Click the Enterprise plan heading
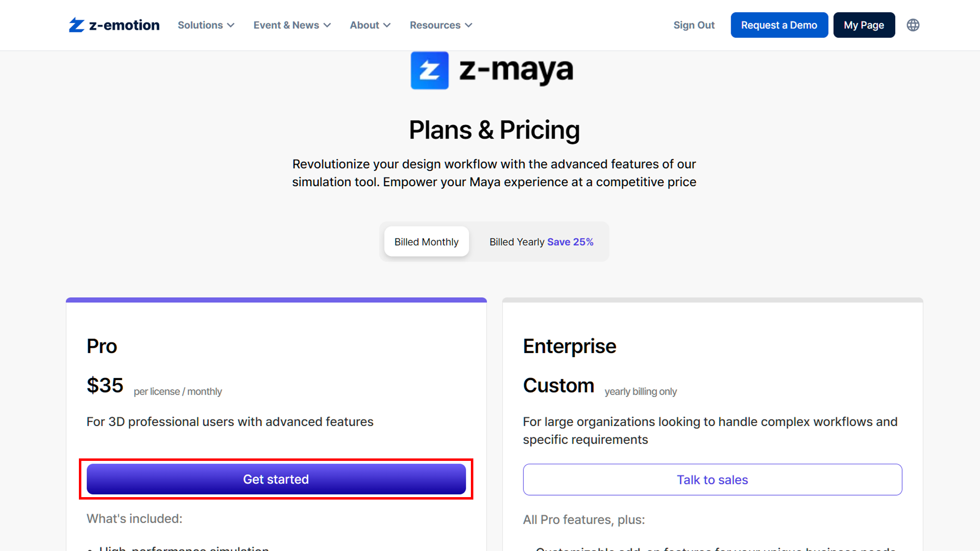Screen dimensions: 980x551 (569, 346)
